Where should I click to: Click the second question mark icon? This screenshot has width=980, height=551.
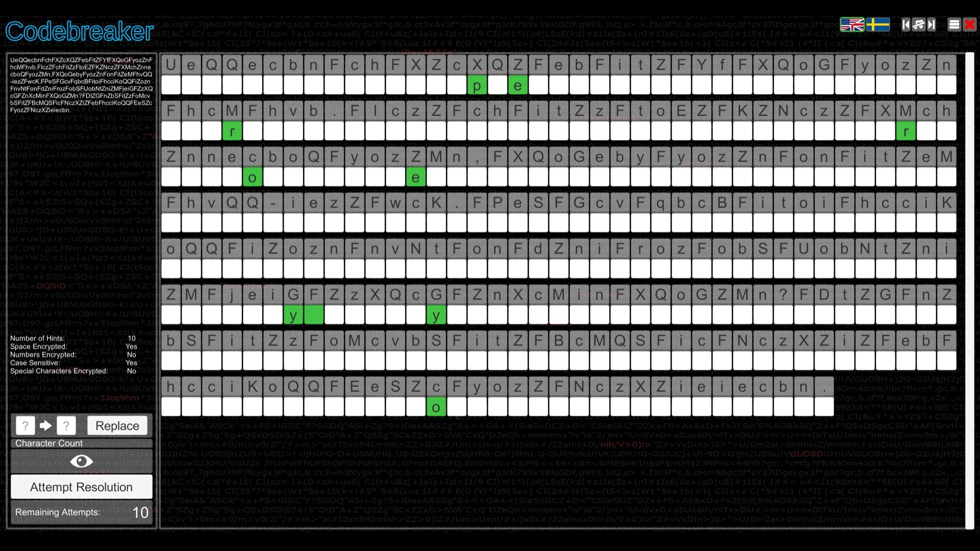66,425
